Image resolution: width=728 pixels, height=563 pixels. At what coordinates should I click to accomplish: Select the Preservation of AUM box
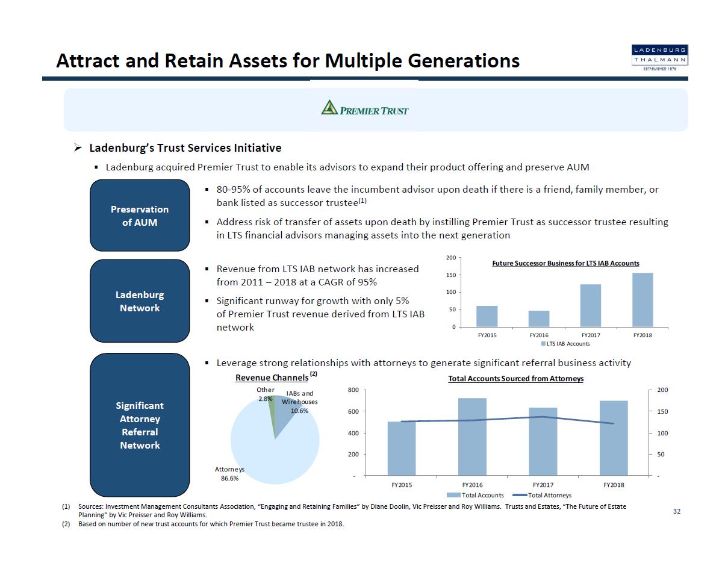click(x=140, y=216)
